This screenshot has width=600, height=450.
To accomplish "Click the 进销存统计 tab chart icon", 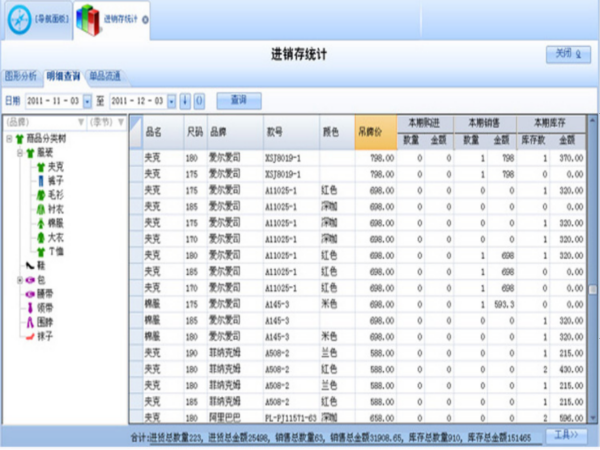I will (88, 19).
